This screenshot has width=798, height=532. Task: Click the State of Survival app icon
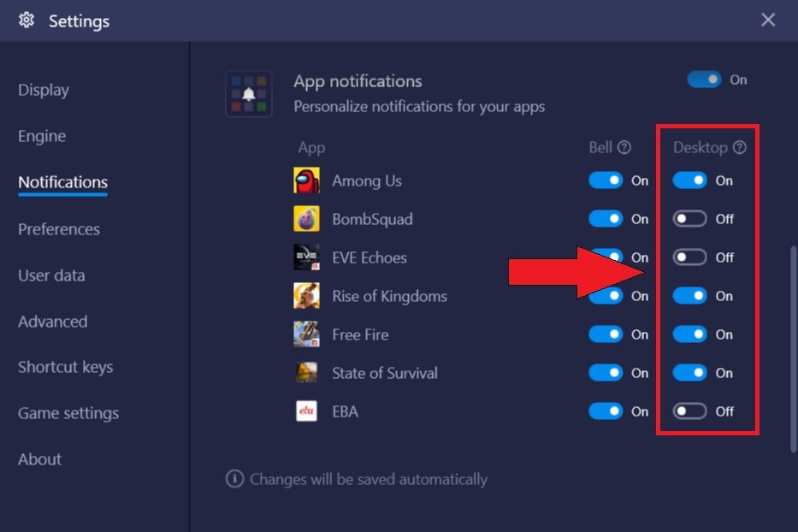coord(306,373)
